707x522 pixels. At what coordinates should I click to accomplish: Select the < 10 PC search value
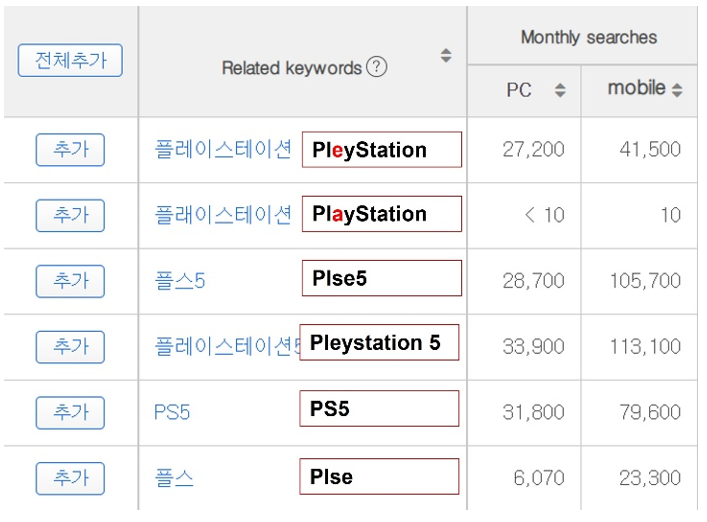pyautogui.click(x=544, y=215)
